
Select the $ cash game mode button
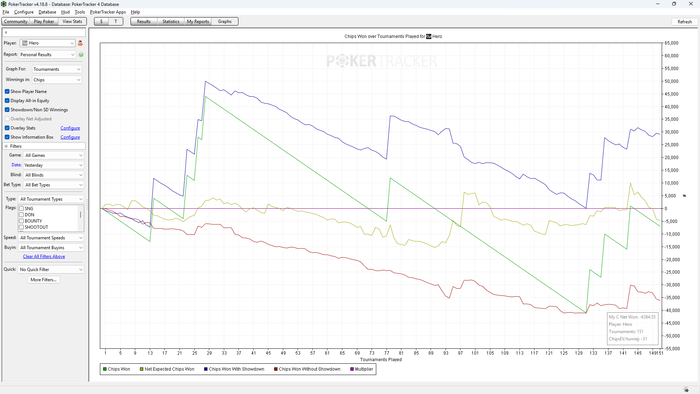101,21
